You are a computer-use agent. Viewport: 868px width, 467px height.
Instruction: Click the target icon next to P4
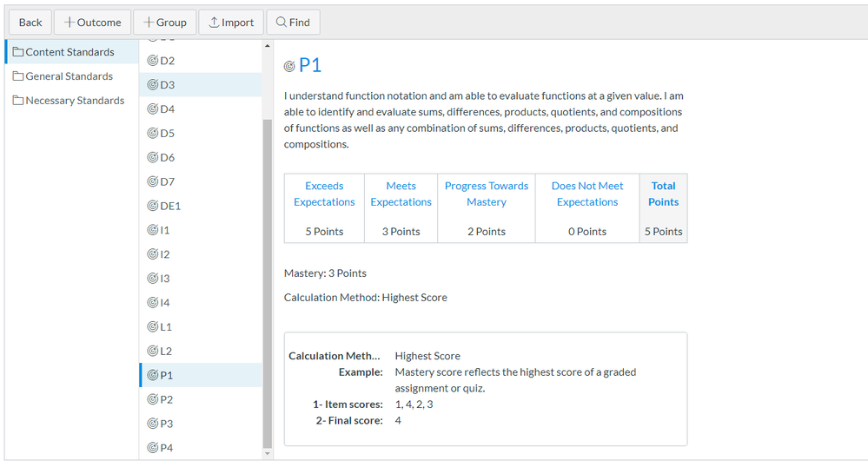coord(152,448)
